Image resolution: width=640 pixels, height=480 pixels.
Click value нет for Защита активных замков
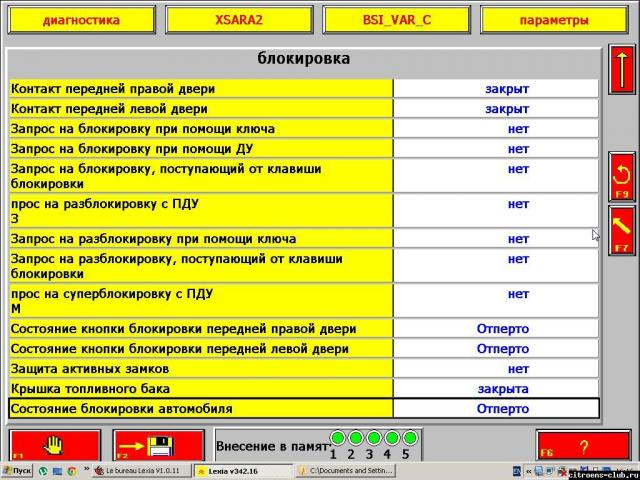pos(518,369)
